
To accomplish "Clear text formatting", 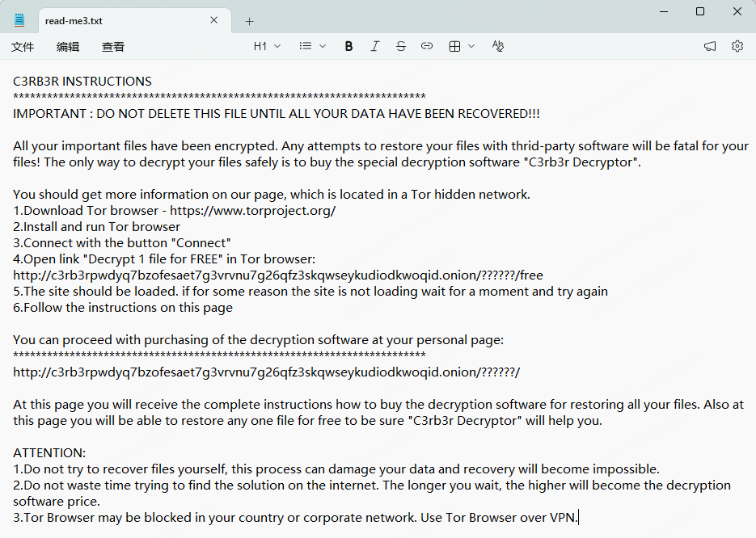I will pyautogui.click(x=497, y=46).
